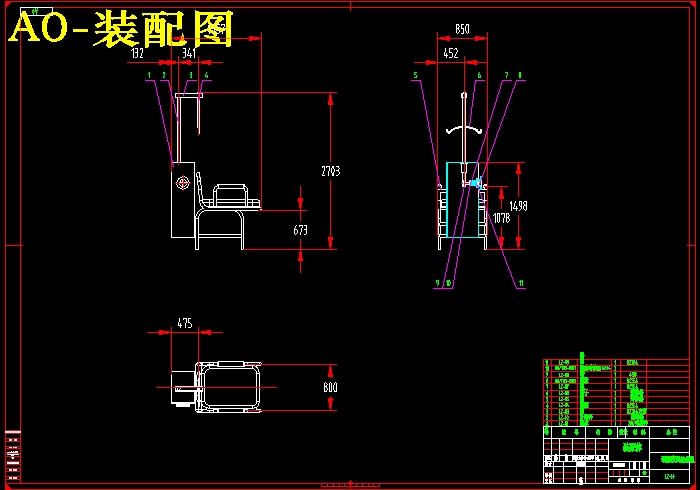This screenshot has width=700, height=490.
Task: Select the 1498 vertical dimension text
Action: 518,206
